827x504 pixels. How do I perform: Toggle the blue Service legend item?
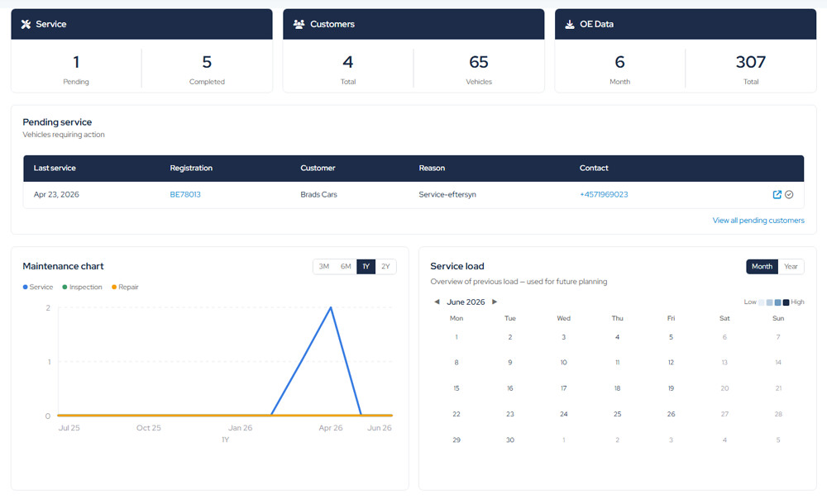point(38,287)
